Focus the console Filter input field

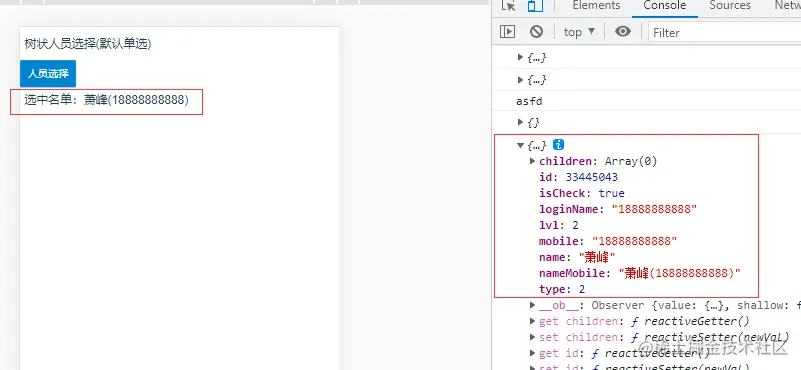coord(724,32)
